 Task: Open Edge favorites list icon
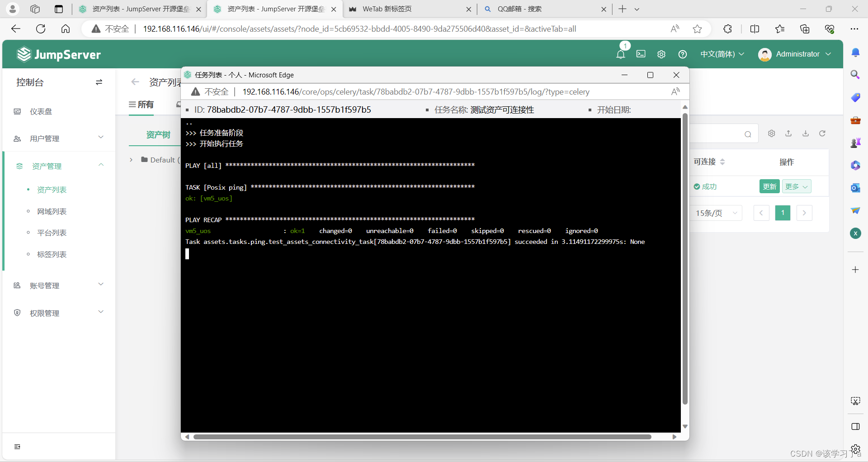point(780,29)
